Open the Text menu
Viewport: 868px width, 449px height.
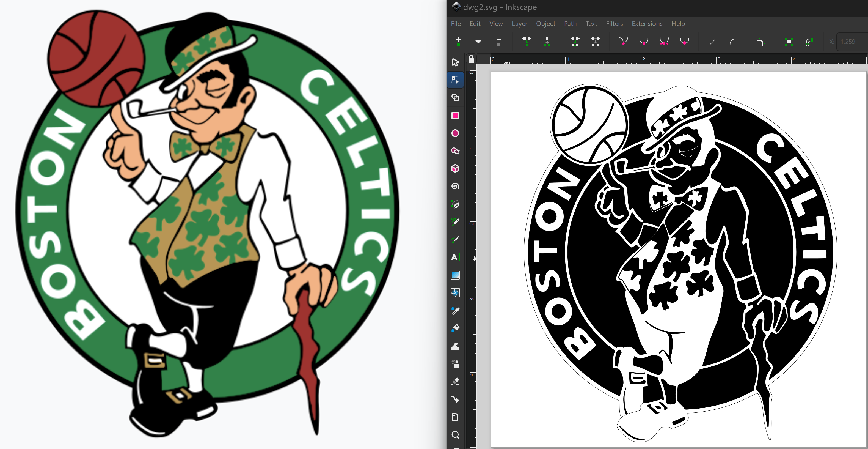pyautogui.click(x=591, y=24)
